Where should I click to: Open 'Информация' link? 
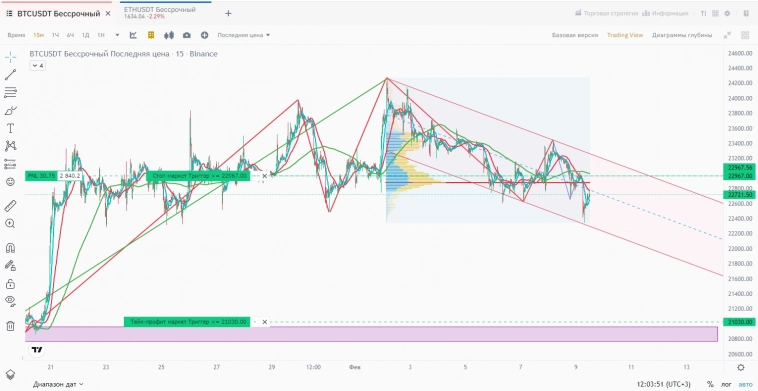tap(666, 14)
